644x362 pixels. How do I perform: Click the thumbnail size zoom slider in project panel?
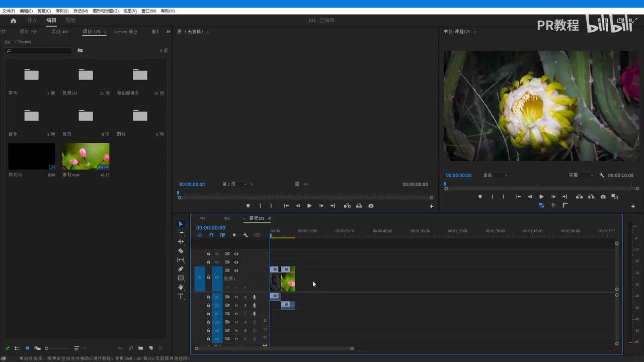click(55, 348)
